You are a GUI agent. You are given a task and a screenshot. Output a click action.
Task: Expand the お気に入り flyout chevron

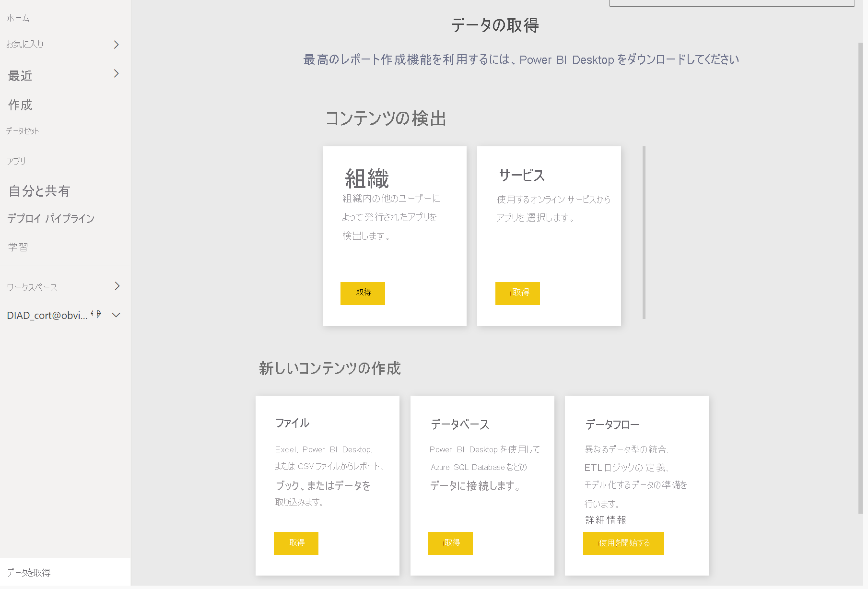tap(116, 45)
